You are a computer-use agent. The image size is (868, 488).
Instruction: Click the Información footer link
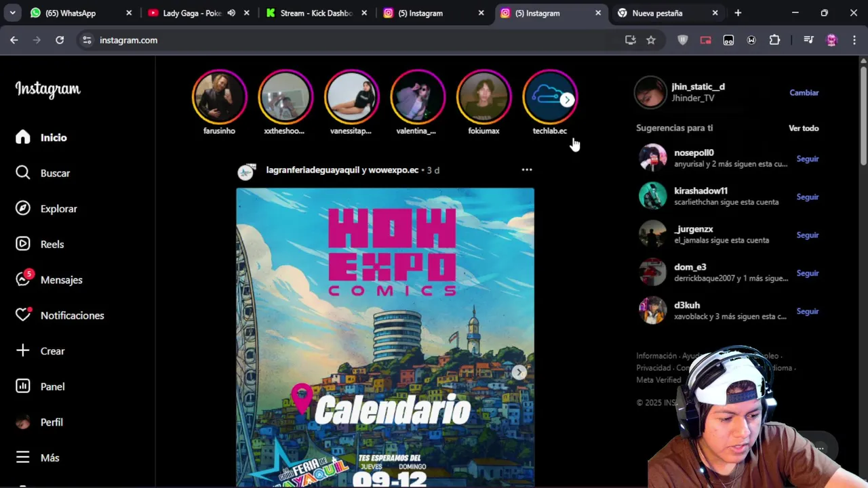[656, 356]
